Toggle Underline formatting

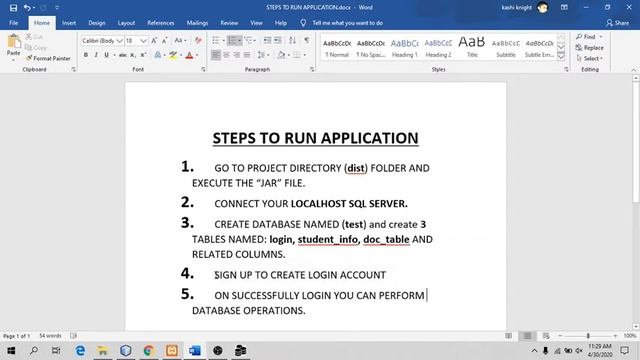tap(106, 55)
